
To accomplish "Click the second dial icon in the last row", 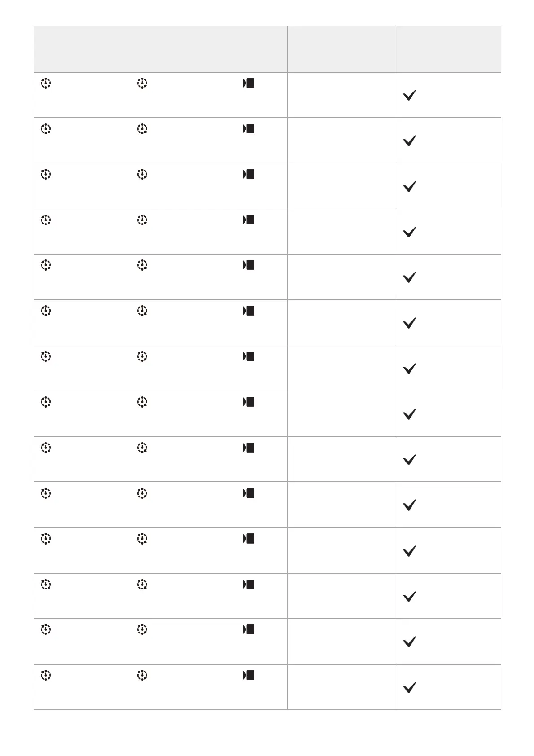I will coord(142,675).
